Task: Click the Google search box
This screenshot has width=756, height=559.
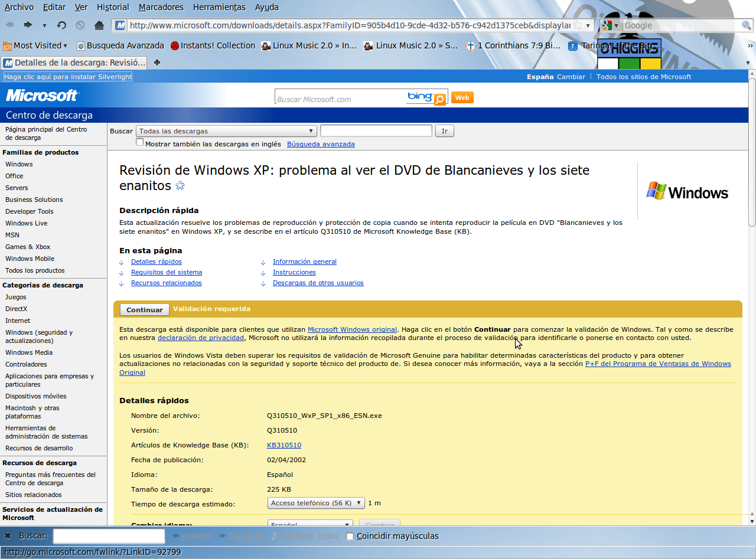Action: pos(682,25)
